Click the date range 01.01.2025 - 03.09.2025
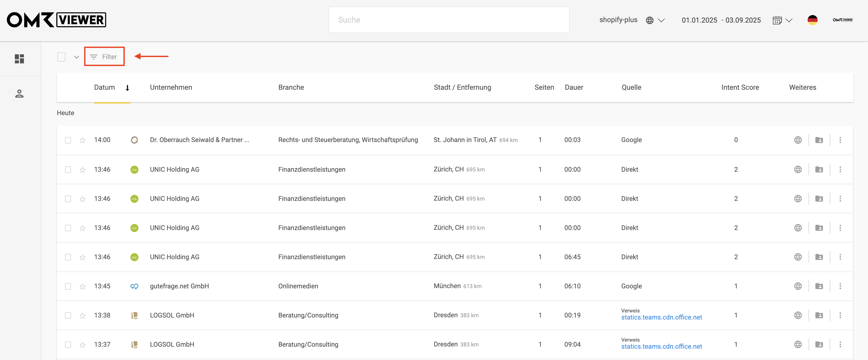868x360 pixels. [721, 20]
